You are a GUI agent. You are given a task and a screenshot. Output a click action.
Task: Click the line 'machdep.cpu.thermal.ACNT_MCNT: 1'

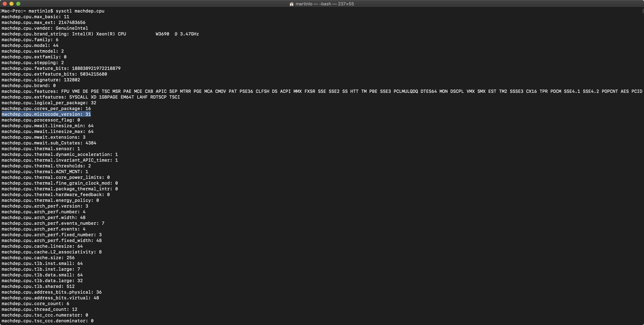click(x=45, y=172)
